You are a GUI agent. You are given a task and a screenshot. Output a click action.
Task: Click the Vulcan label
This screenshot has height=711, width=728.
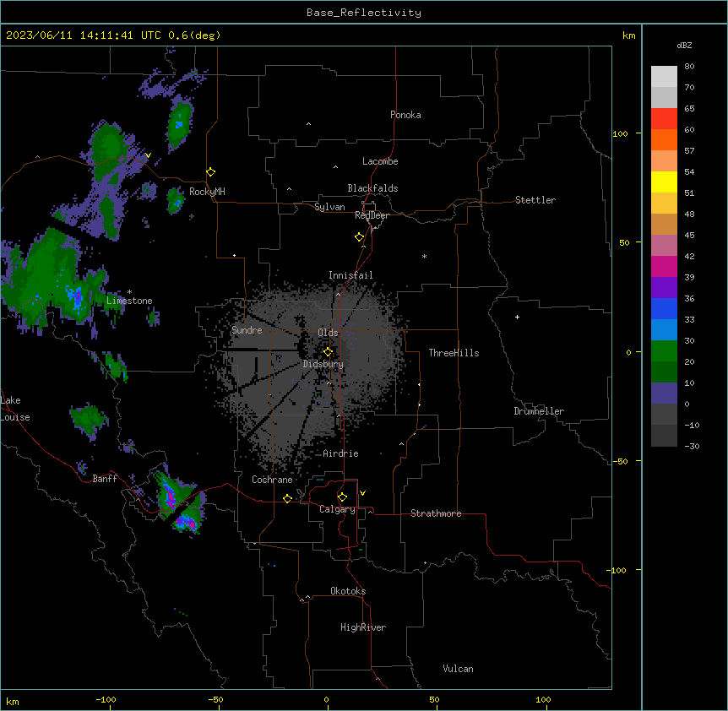pyautogui.click(x=458, y=669)
